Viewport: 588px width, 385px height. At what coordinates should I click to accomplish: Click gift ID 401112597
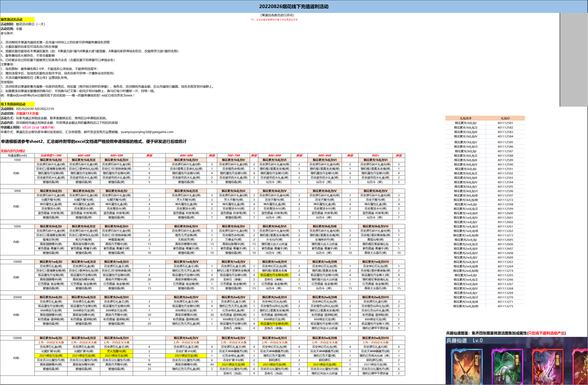505,195
